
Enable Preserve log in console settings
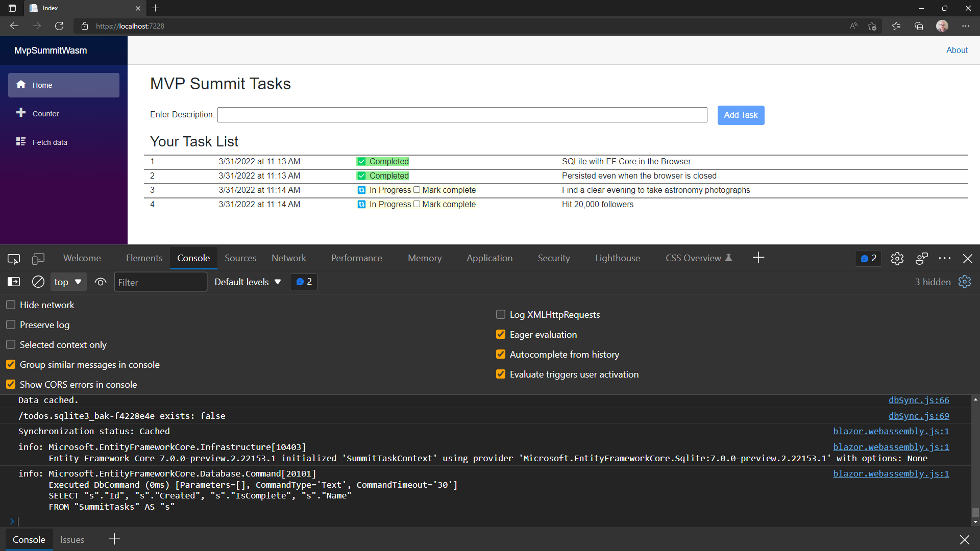point(10,324)
